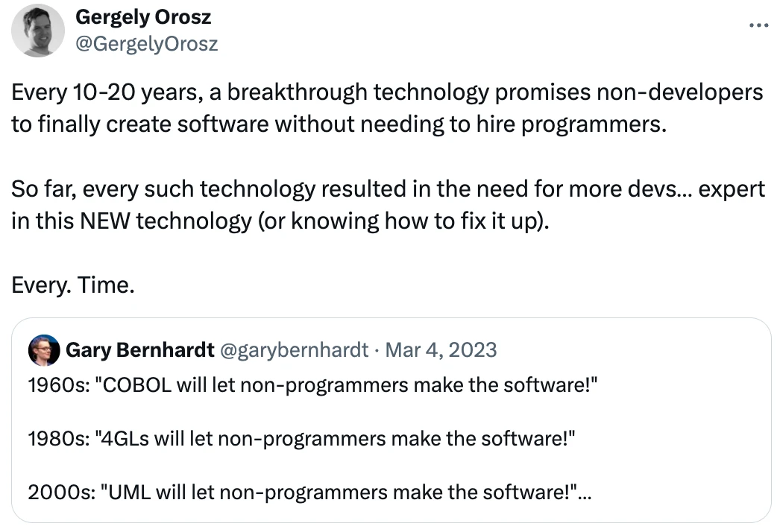This screenshot has height=532, width=780.
Task: Expand the truncated quote via trailing ellipsis
Action: click(585, 493)
